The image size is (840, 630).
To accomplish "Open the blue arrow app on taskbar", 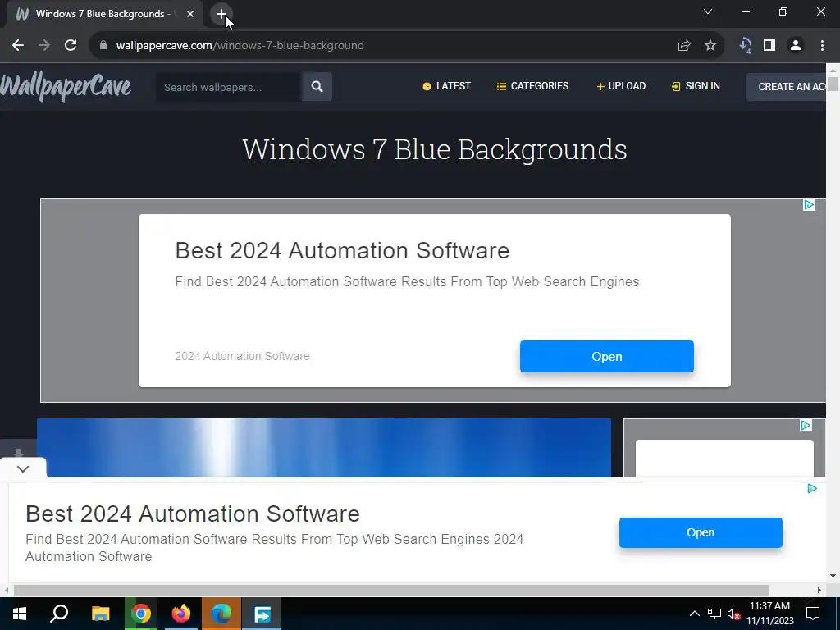I will coord(262,614).
